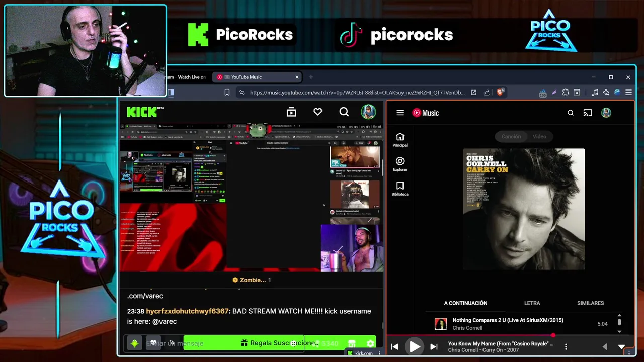
Task: Open the YouTube Music hamburger menu
Action: point(400,113)
